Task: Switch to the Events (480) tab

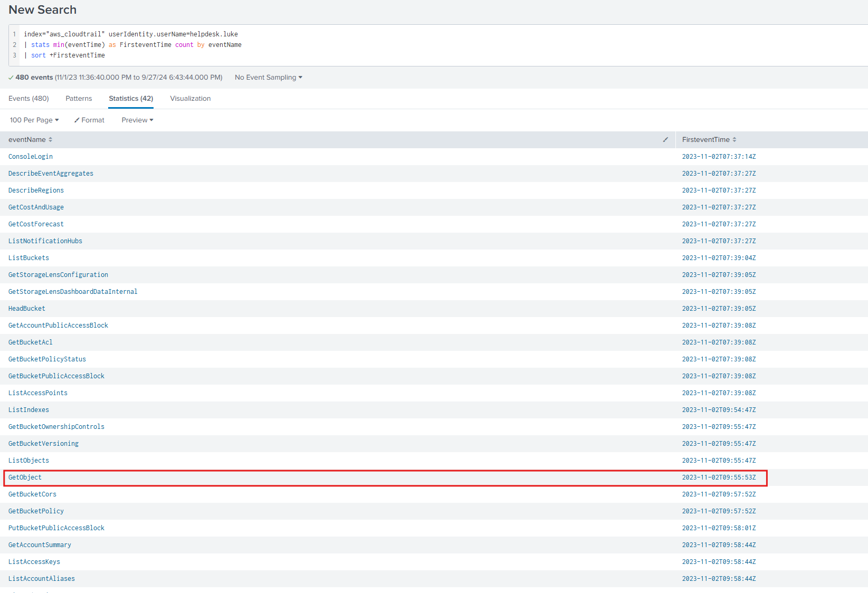Action: tap(28, 99)
